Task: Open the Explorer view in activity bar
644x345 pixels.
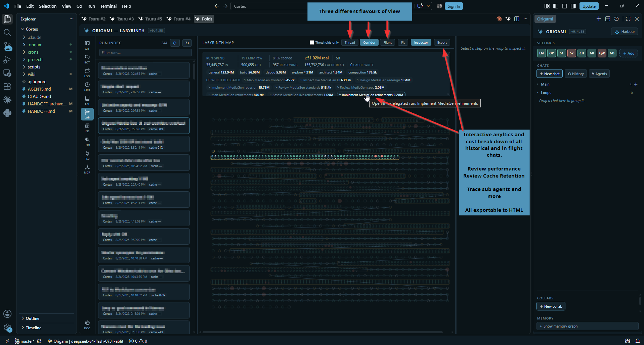Action: [x=7, y=19]
